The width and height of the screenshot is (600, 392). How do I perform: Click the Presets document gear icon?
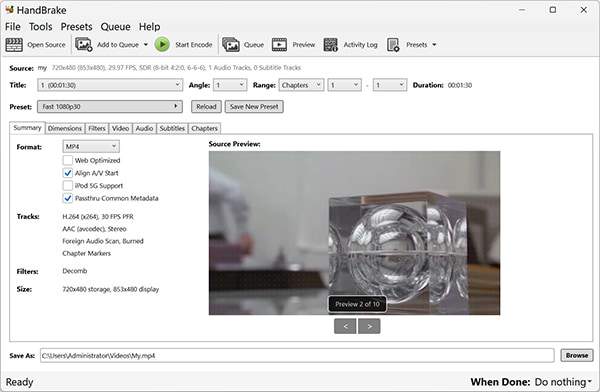click(x=393, y=45)
